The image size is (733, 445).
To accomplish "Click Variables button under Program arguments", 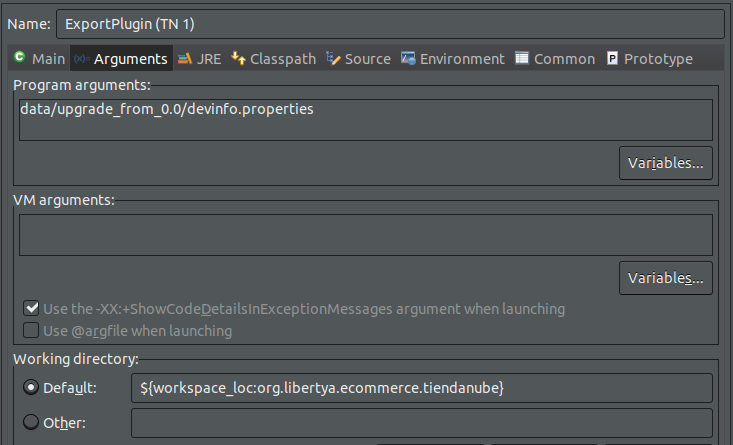I will [x=666, y=163].
